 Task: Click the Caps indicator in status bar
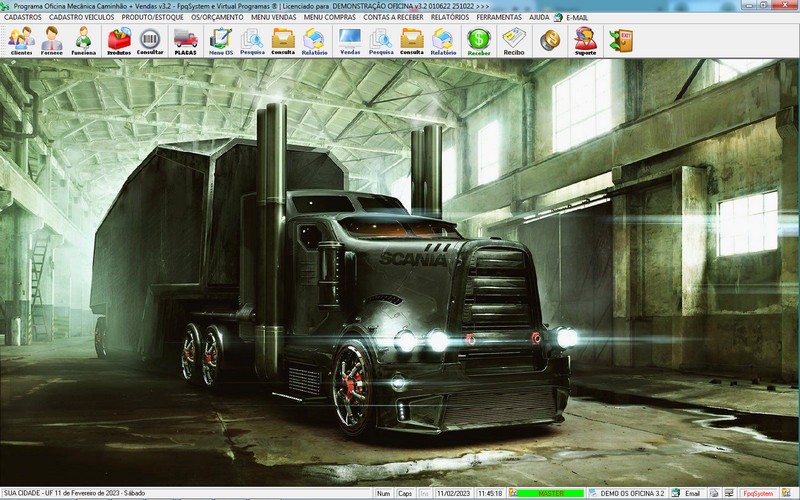pyautogui.click(x=405, y=493)
